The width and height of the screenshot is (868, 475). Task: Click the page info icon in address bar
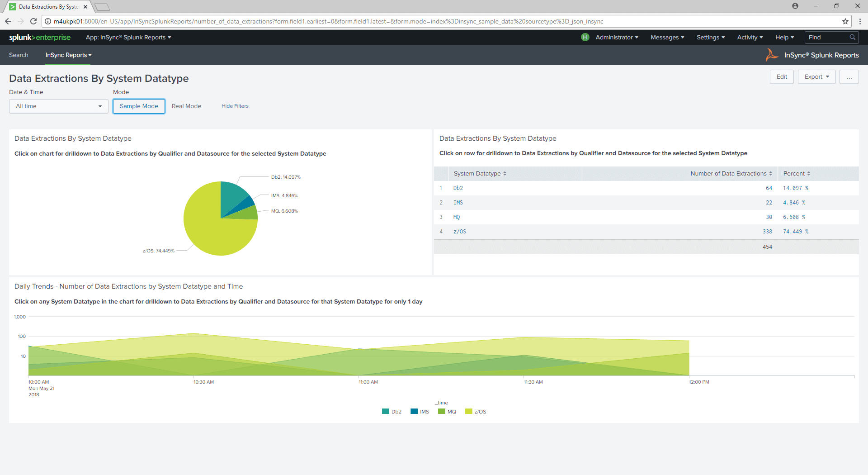pos(47,21)
